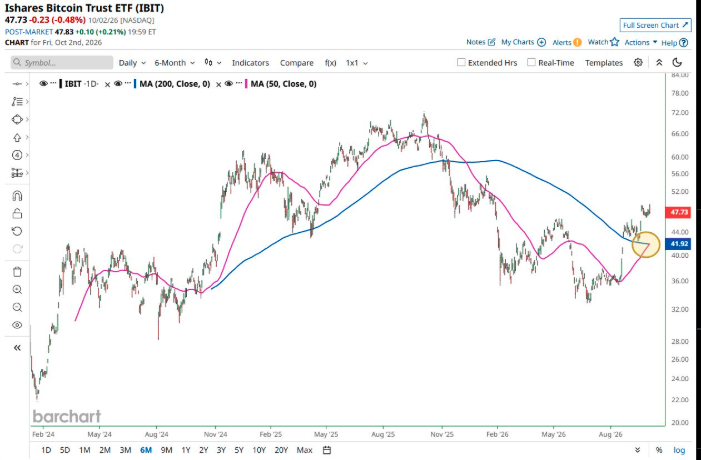
Task: Open the Daily frequency dropdown
Action: (132, 63)
